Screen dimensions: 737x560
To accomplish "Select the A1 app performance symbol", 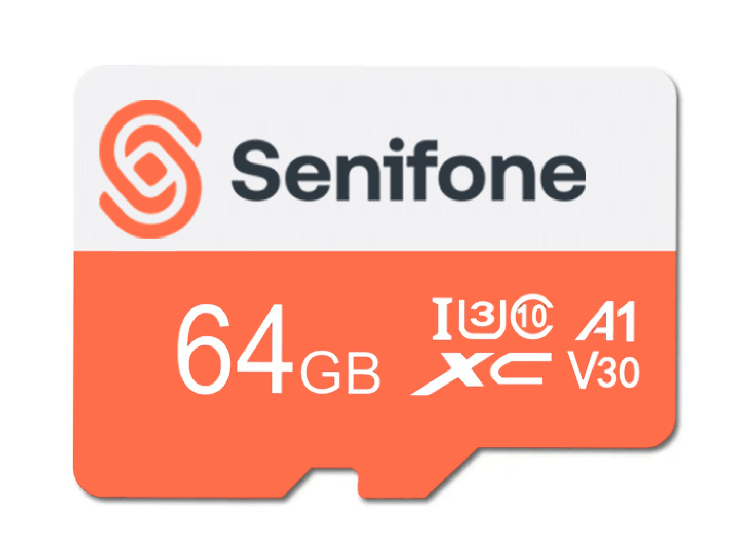I will pyautogui.click(x=606, y=321).
